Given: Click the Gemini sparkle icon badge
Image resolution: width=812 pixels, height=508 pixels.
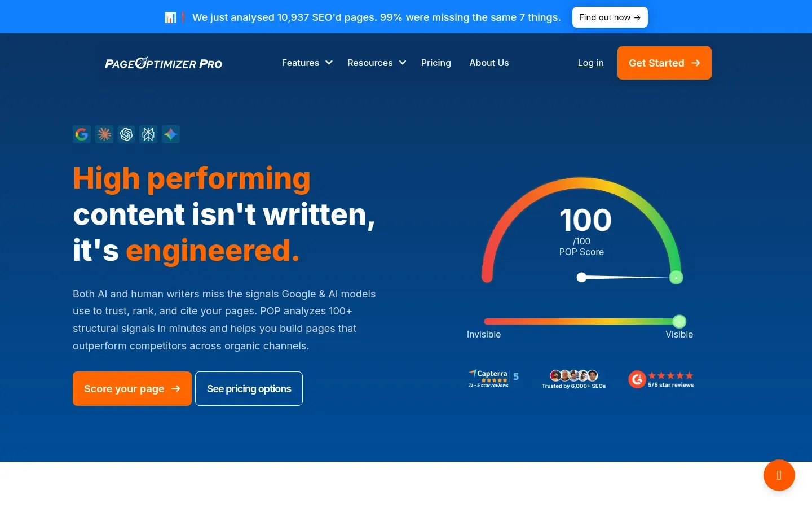Looking at the screenshot, I should point(171,134).
